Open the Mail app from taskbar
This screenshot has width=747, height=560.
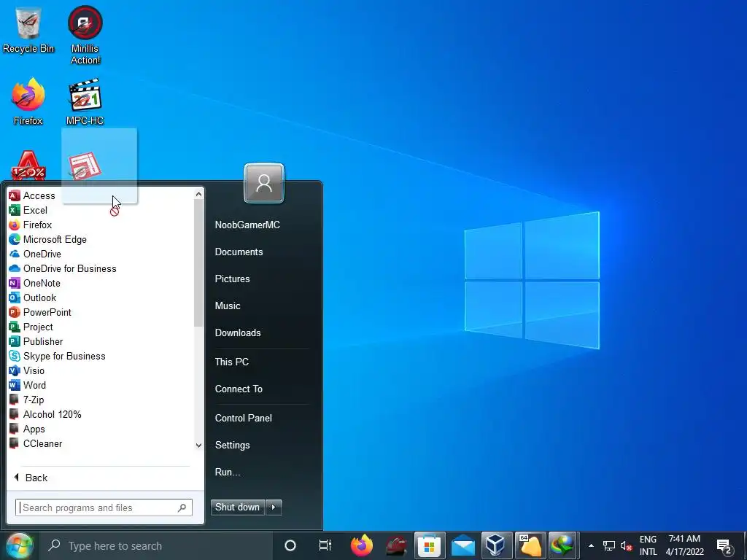pos(463,545)
